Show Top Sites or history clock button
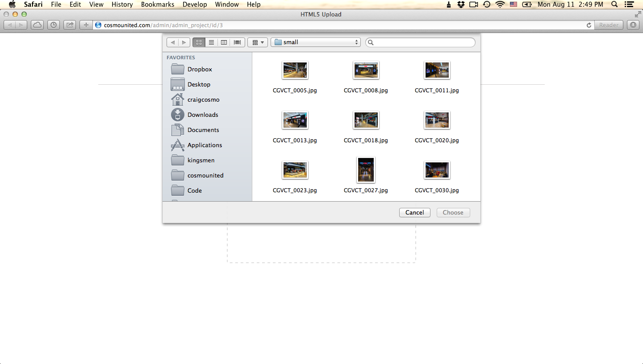 click(x=54, y=25)
